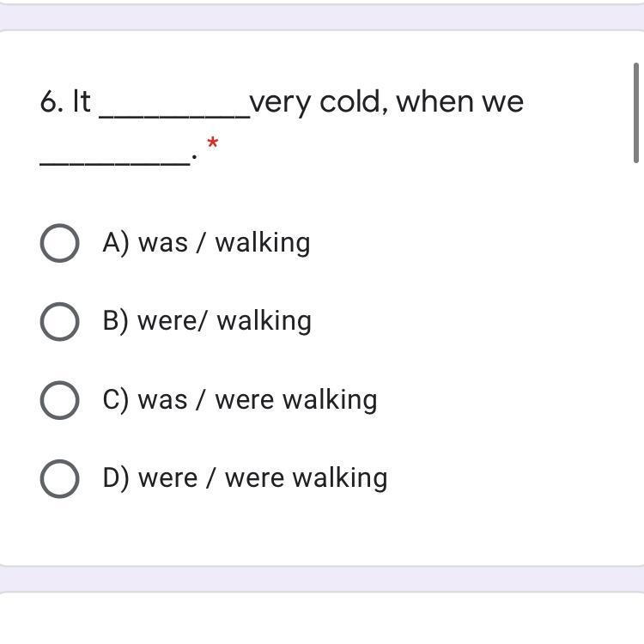Click the red required asterisk
Viewport: 644px width, 644px height.
pos(212,144)
